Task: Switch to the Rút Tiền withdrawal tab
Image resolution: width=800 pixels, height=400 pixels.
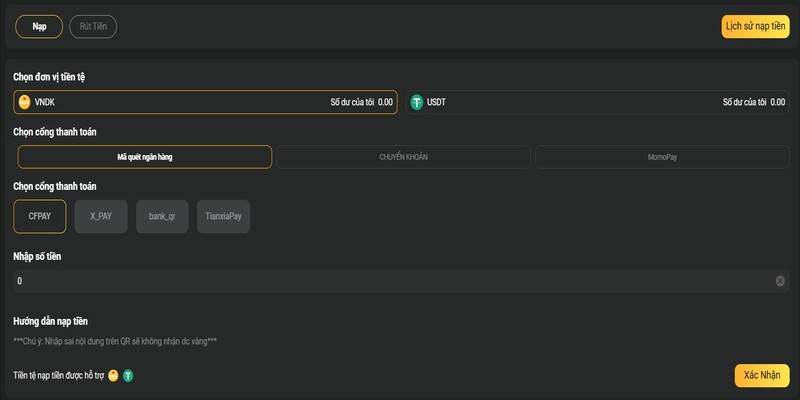Action: pyautogui.click(x=93, y=27)
